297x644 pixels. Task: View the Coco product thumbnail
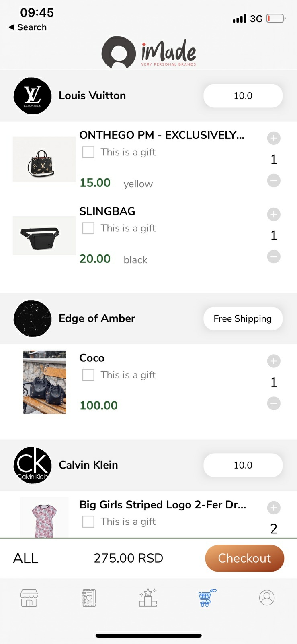pos(44,382)
